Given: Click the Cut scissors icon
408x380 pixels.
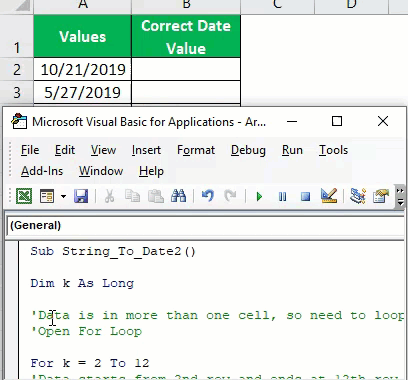Looking at the screenshot, I should [109, 196].
